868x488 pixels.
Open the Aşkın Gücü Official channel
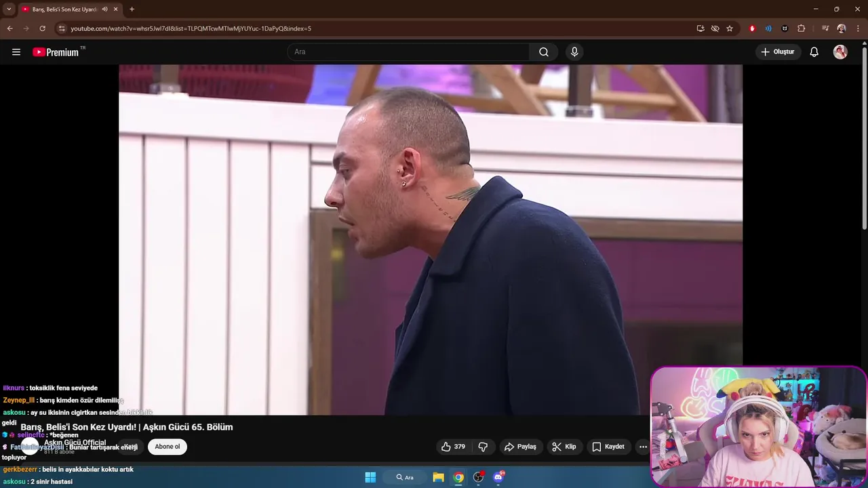[75, 443]
